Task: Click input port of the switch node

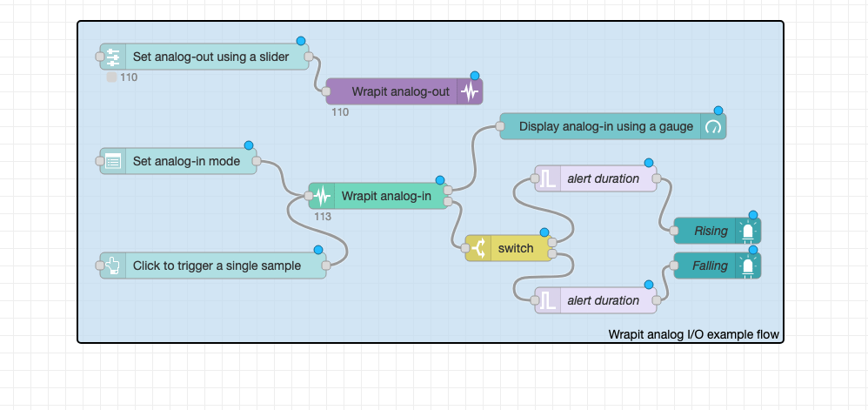Action: tap(465, 248)
